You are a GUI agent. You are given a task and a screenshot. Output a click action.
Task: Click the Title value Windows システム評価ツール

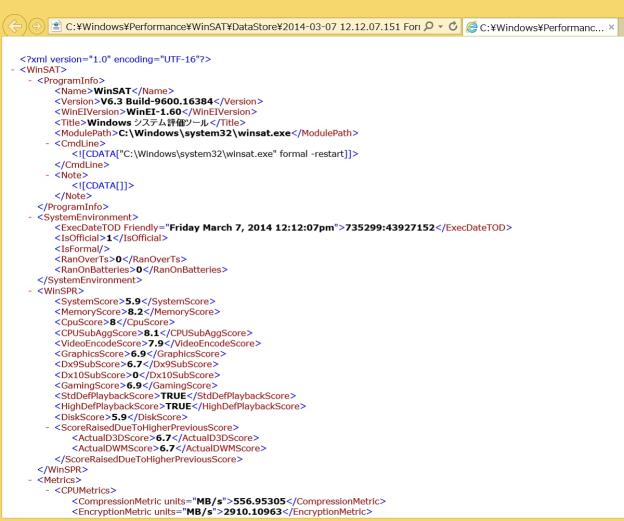tap(148, 123)
